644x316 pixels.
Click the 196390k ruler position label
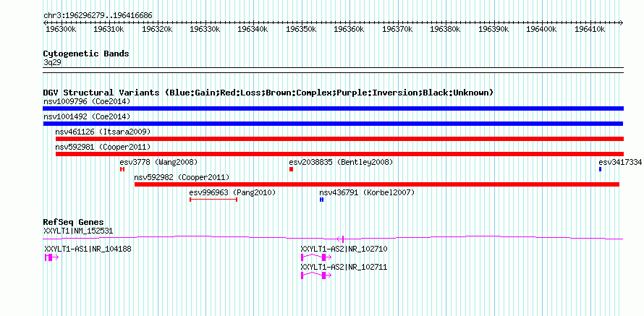tap(493, 30)
